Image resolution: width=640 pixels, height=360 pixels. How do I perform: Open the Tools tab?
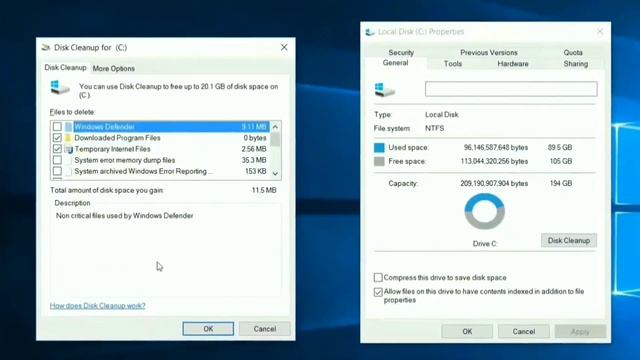coord(453,64)
